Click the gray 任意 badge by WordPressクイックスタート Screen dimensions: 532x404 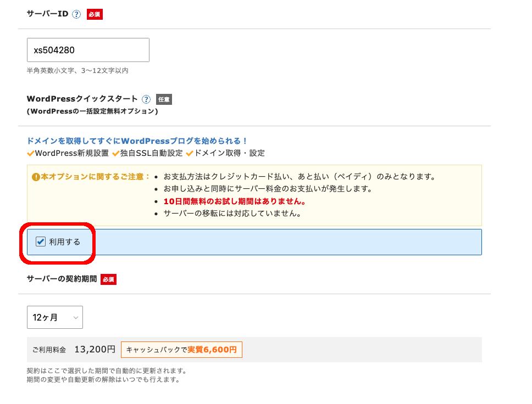[x=164, y=99]
